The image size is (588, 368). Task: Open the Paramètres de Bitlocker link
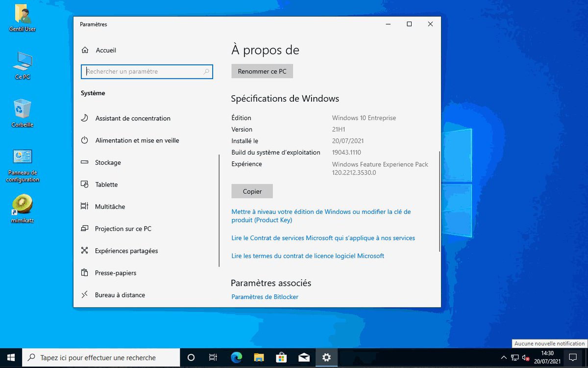[265, 297]
